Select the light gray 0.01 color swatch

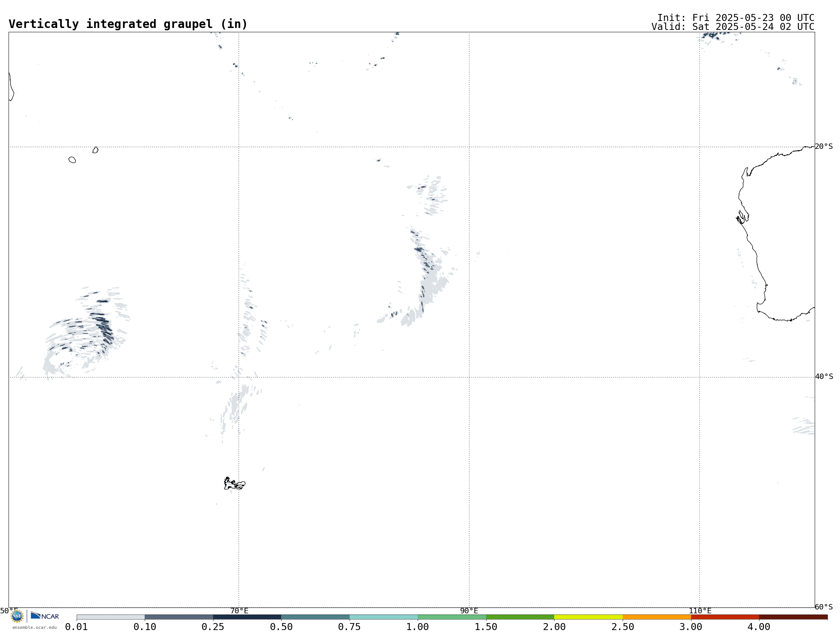point(111,617)
